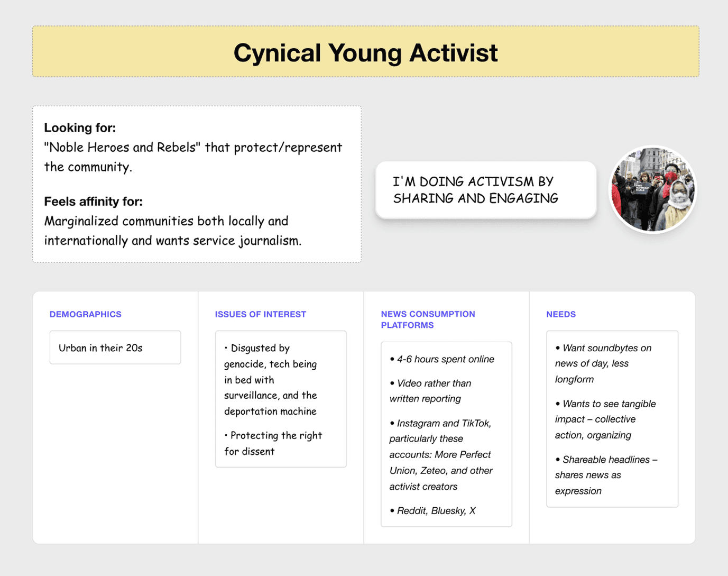Click the DEMOGRAPHICS column heading

tap(86, 314)
